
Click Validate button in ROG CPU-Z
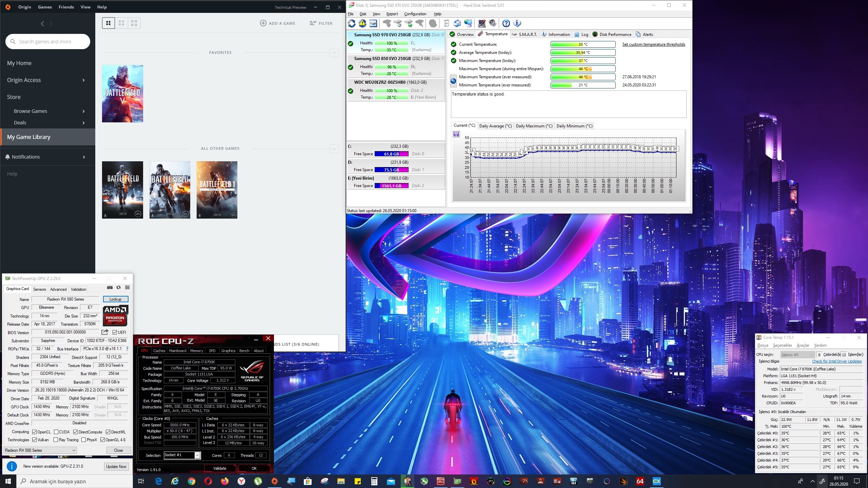[x=220, y=468]
